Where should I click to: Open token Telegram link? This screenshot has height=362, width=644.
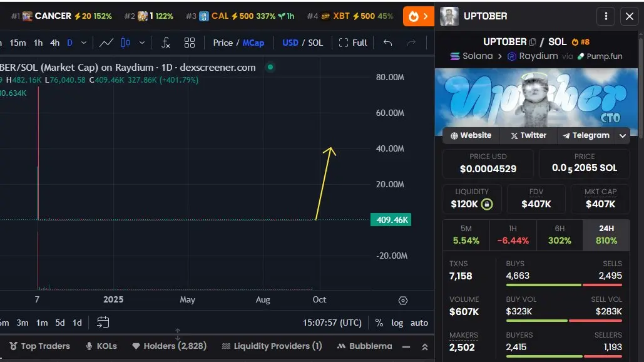(586, 135)
